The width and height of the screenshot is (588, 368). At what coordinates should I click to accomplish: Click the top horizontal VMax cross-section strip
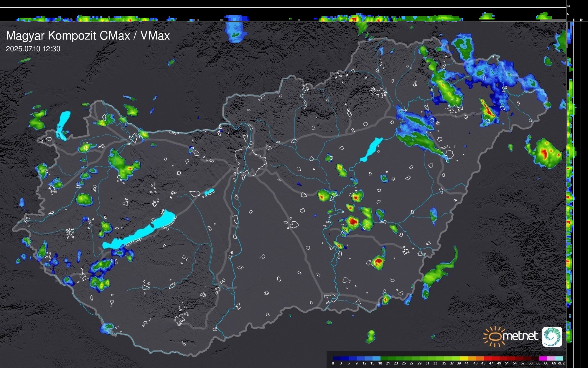point(283,18)
